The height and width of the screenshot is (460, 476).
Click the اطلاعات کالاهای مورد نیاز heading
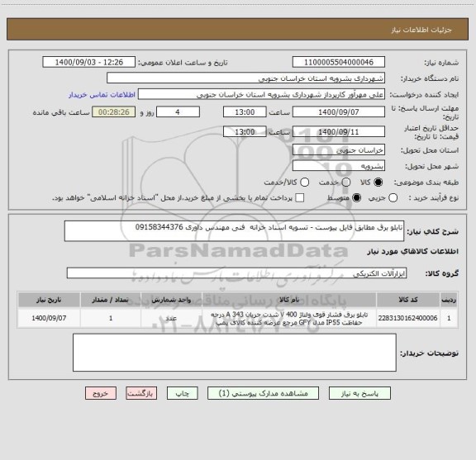coord(413,251)
